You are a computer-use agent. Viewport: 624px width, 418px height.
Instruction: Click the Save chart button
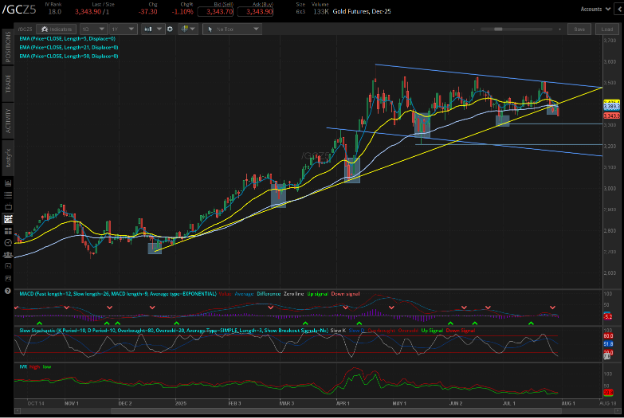point(579,29)
